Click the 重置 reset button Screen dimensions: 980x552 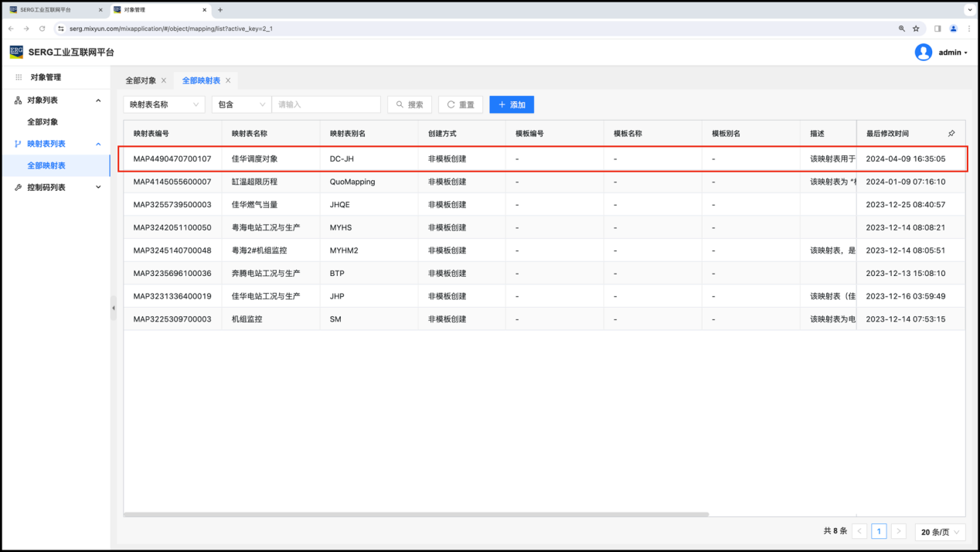pos(461,104)
